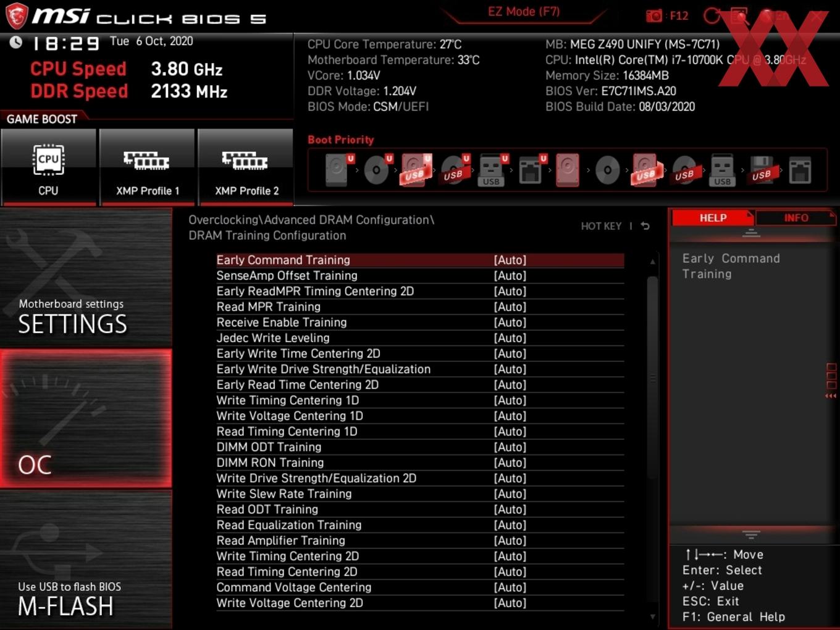Select the UEFI network boot device

pyautogui.click(x=532, y=170)
